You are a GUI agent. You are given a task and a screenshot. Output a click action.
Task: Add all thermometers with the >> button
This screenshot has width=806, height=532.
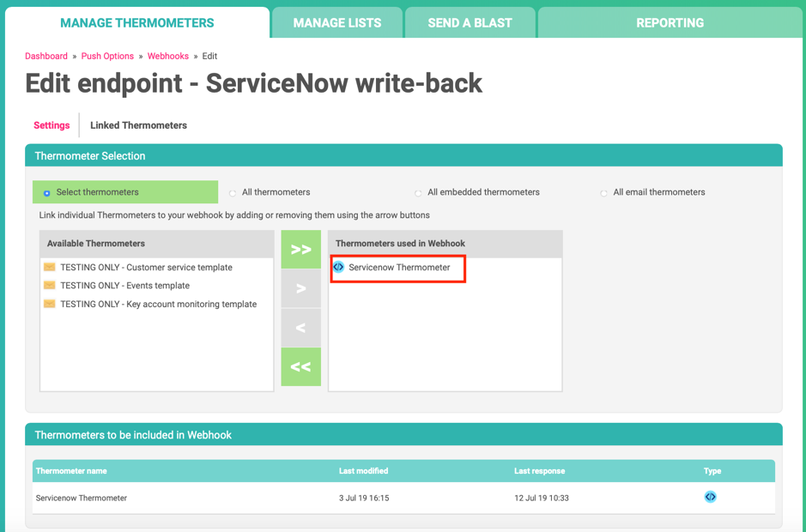tap(300, 250)
